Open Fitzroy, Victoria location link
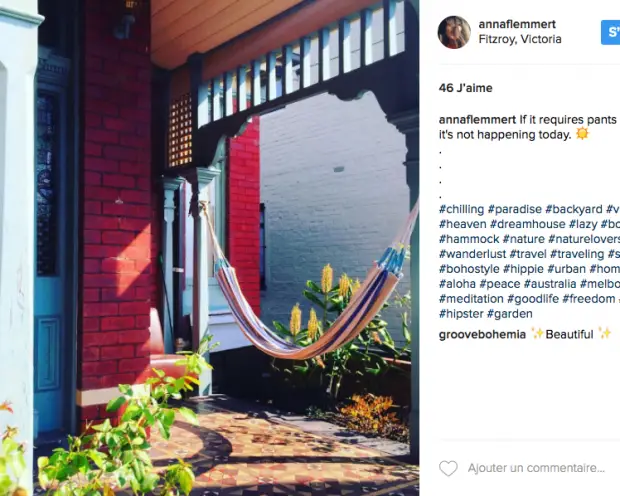This screenshot has height=496, width=620. pyautogui.click(x=520, y=39)
